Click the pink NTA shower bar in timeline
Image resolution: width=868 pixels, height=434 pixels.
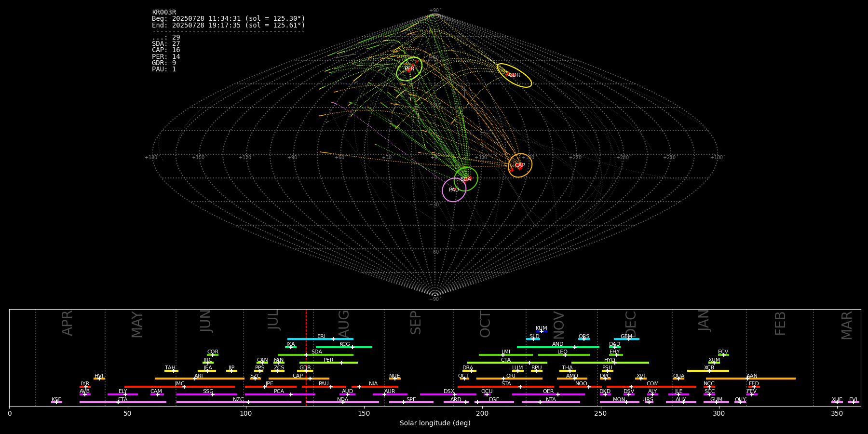coord(551,402)
